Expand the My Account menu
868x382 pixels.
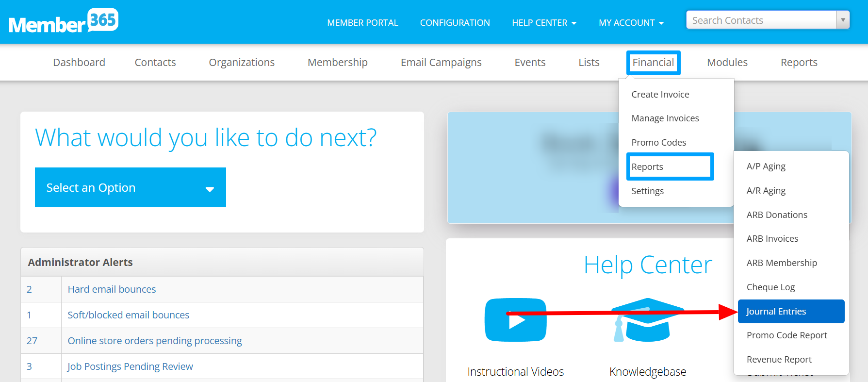[631, 23]
